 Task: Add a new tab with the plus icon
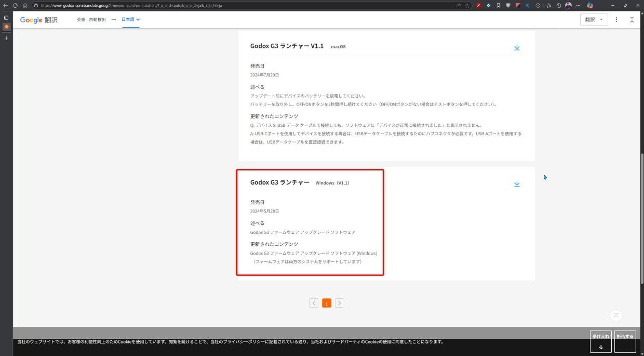pyautogui.click(x=6, y=38)
